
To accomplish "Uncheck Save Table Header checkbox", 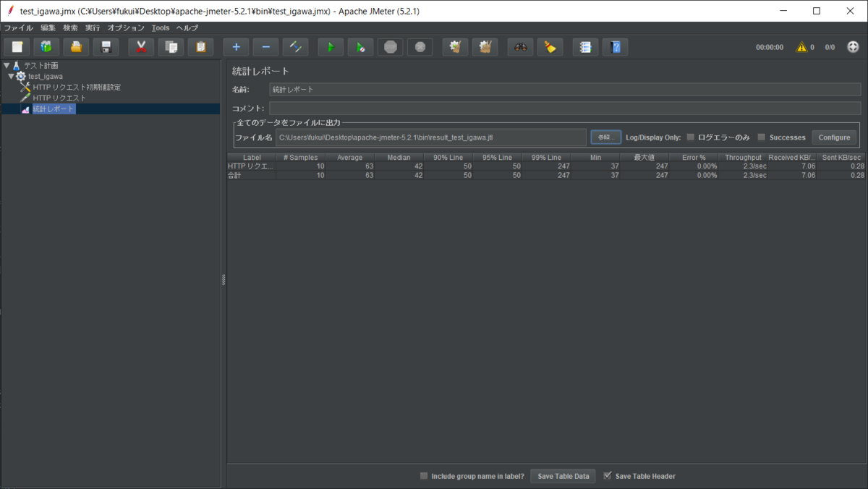I will tap(608, 476).
